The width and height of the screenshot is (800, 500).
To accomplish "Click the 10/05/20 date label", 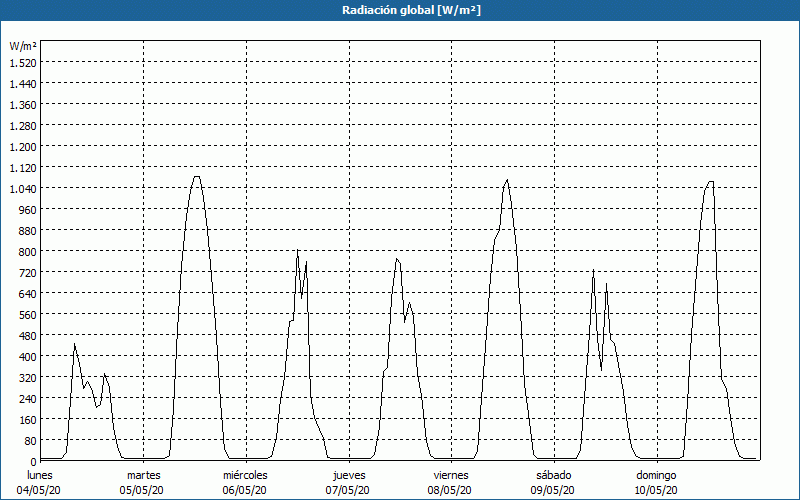I will [x=656, y=490].
